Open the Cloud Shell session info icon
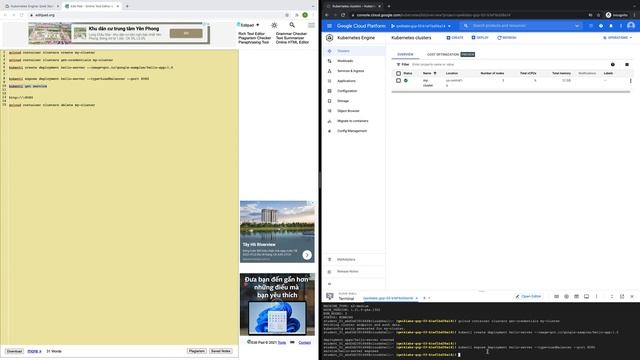The image size is (640, 360). pos(587,297)
